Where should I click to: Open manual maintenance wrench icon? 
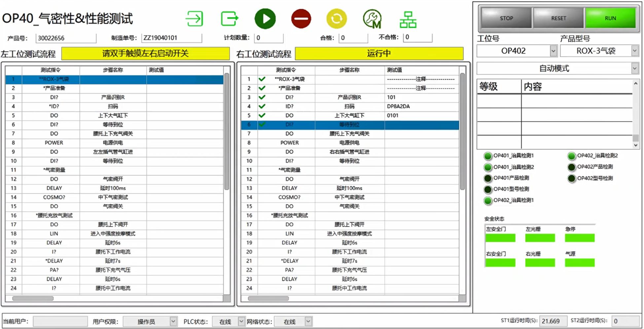(x=372, y=19)
